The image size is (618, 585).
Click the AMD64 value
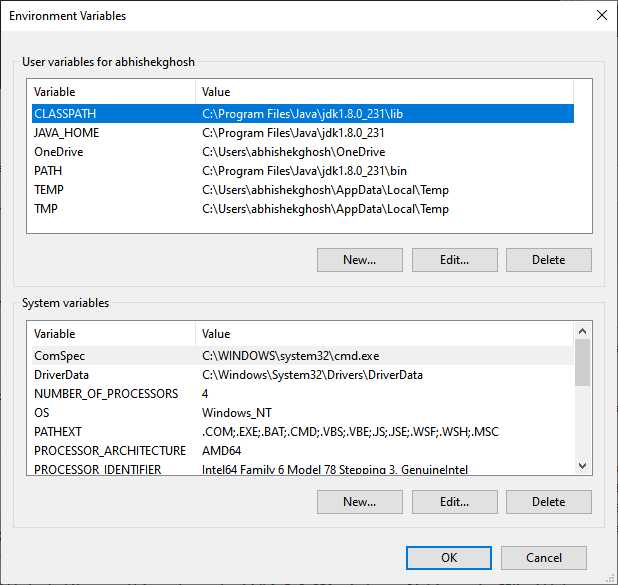[x=222, y=450]
